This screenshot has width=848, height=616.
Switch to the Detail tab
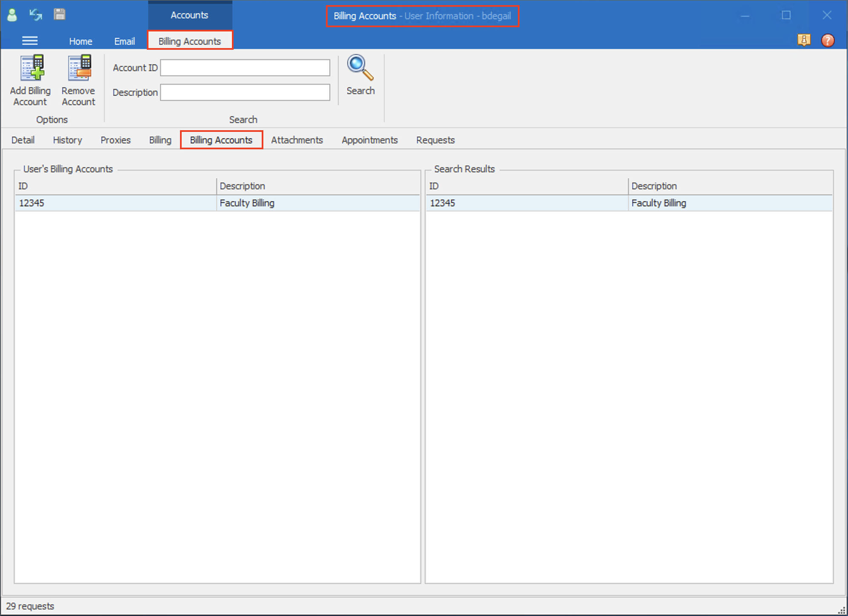click(23, 140)
